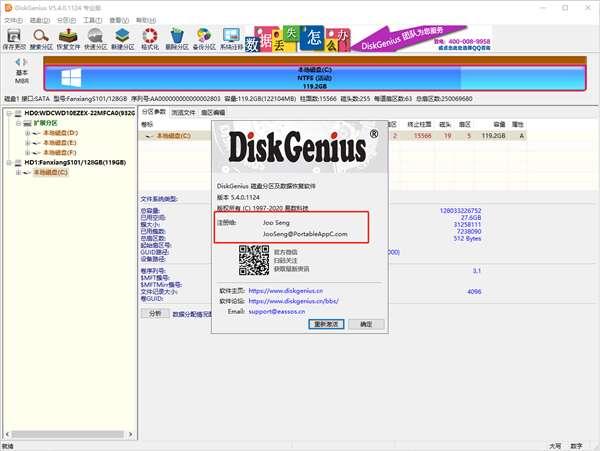Click right arrow of tree horizontal scrollbar
The height and width of the screenshot is (451, 600).
(x=130, y=434)
